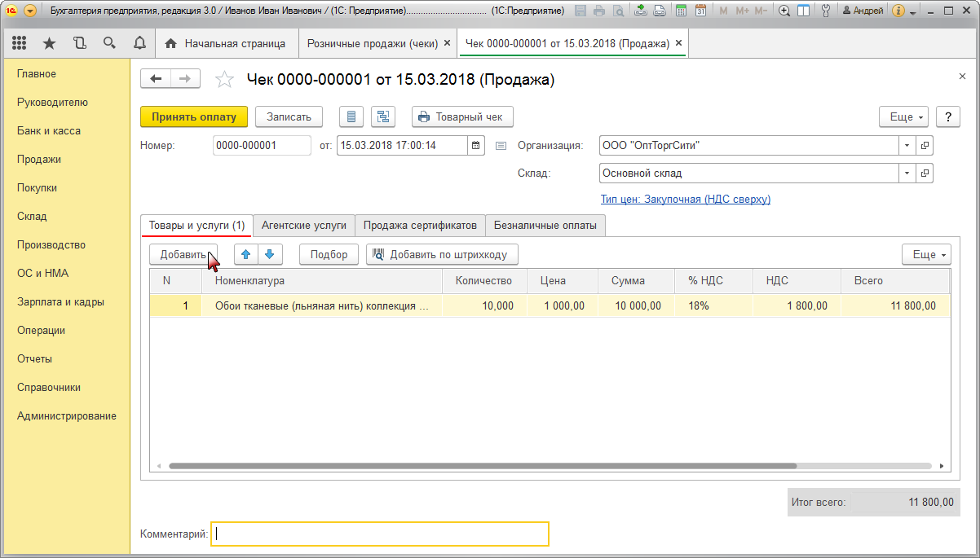Open the Еще menu above the table
Screen dimensions: 980x558
(926, 254)
